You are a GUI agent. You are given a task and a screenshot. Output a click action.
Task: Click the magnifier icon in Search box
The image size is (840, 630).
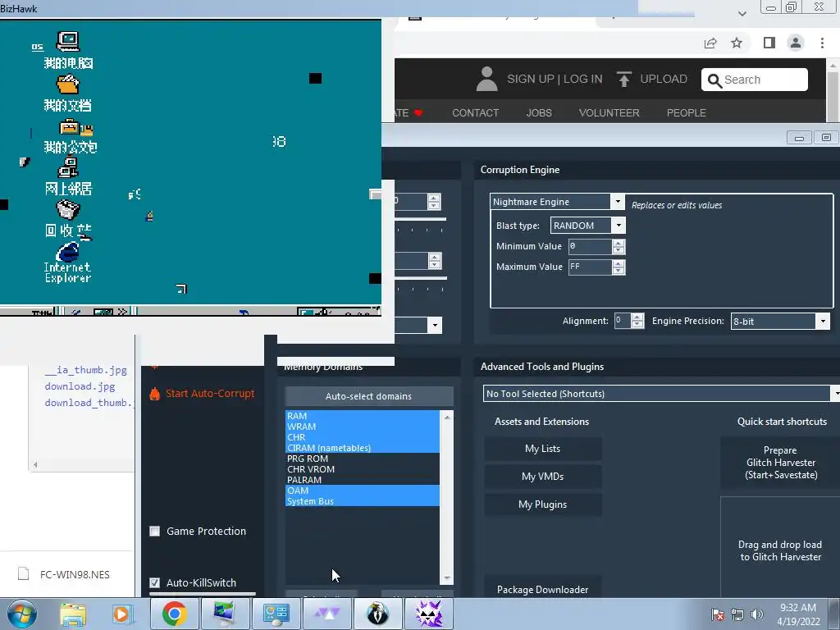(x=714, y=80)
